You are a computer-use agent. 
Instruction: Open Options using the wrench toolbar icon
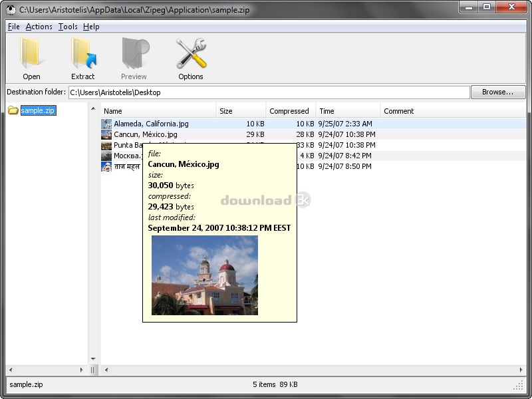pyautogui.click(x=191, y=53)
